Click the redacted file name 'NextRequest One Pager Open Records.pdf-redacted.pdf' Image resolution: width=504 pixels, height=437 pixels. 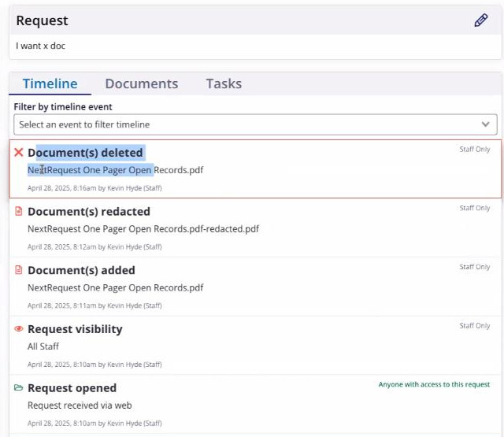pyautogui.click(x=143, y=229)
